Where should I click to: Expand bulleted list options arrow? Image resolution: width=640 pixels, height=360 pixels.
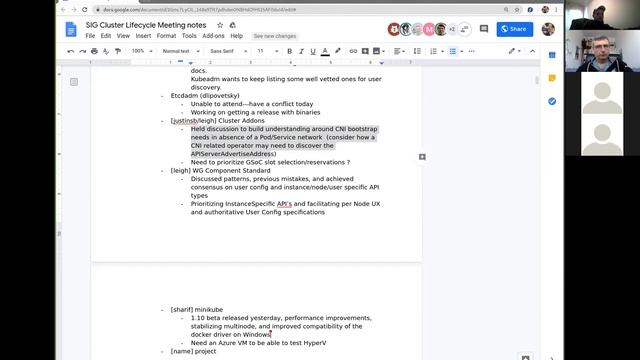pos(462,51)
